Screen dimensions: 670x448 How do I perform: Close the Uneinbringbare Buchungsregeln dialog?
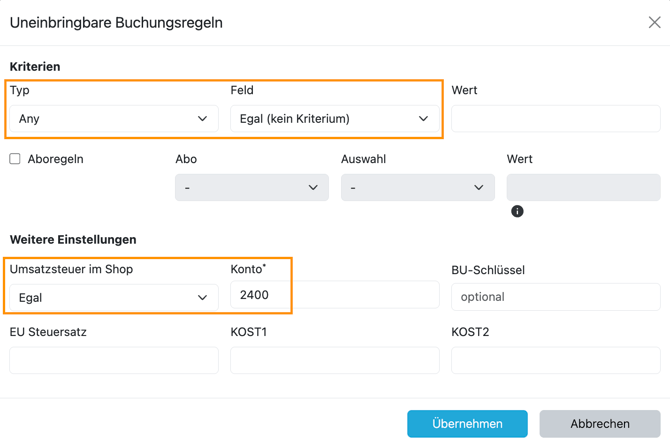[654, 22]
